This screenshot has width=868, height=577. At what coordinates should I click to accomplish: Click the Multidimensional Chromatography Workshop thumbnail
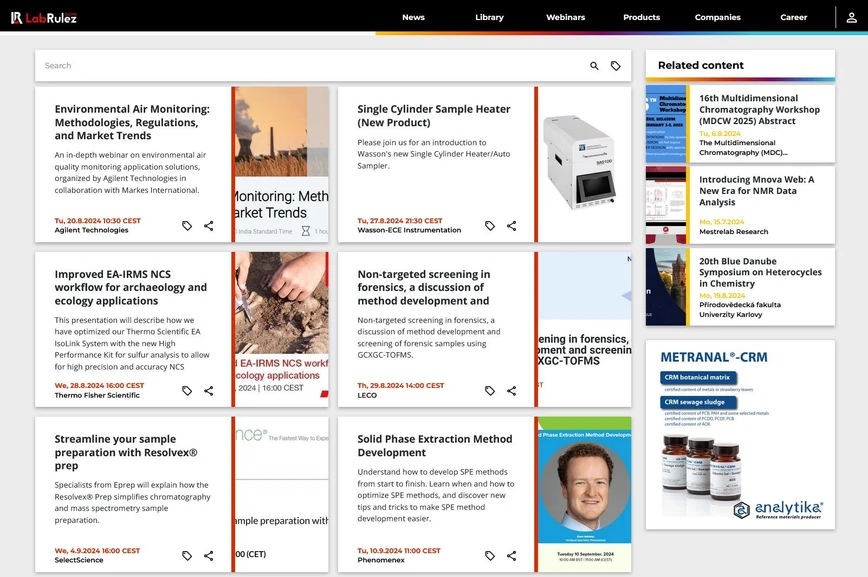pos(666,123)
